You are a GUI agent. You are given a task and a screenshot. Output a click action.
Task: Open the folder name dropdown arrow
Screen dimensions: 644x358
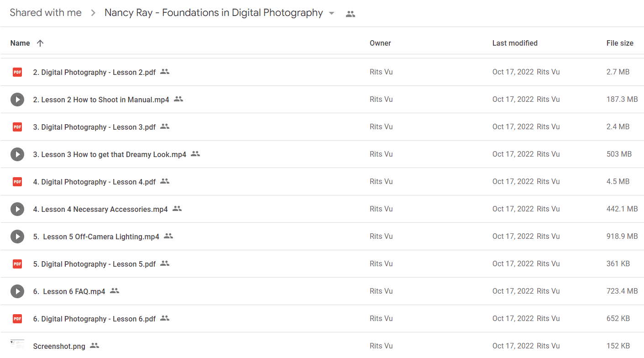pyautogui.click(x=332, y=13)
